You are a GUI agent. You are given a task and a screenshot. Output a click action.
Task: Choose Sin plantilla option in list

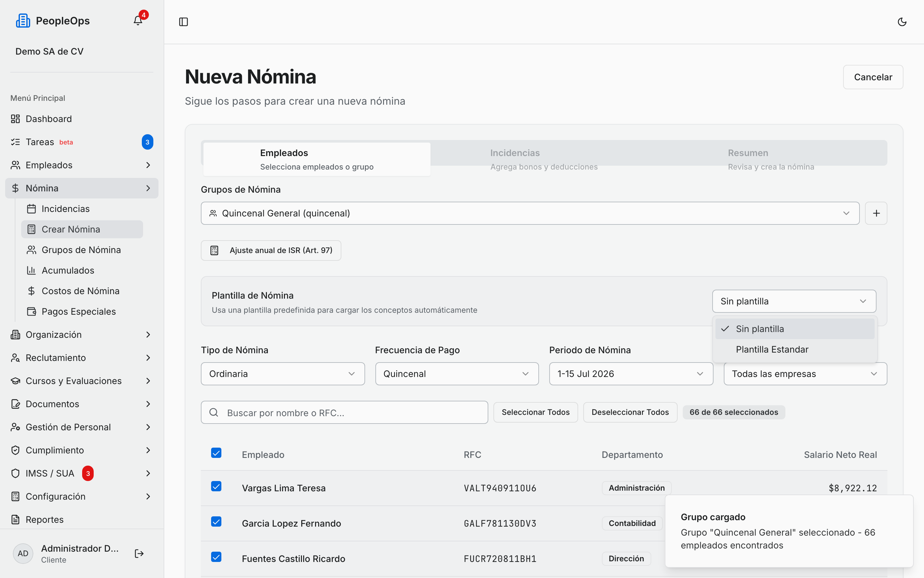(795, 329)
